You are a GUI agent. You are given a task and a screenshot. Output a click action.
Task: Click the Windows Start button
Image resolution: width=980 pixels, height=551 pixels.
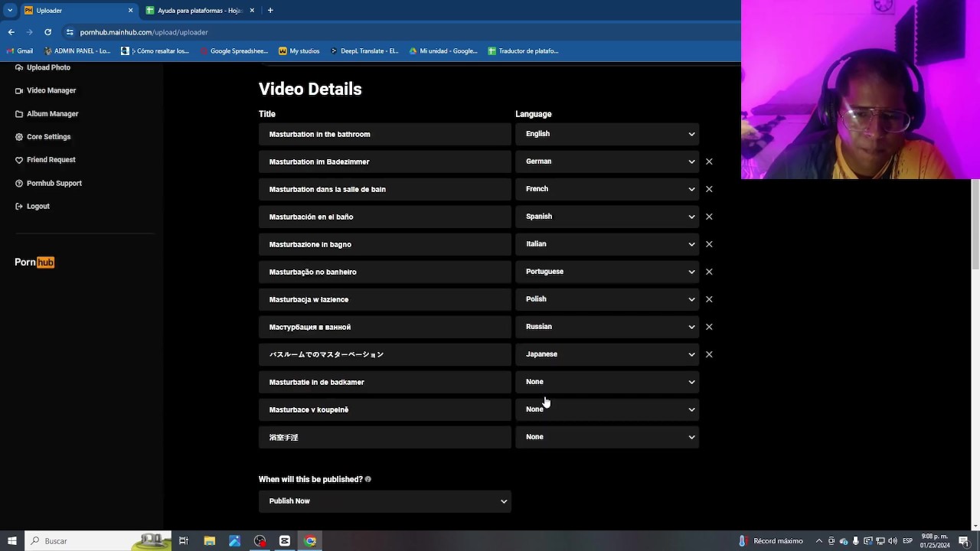click(x=11, y=541)
